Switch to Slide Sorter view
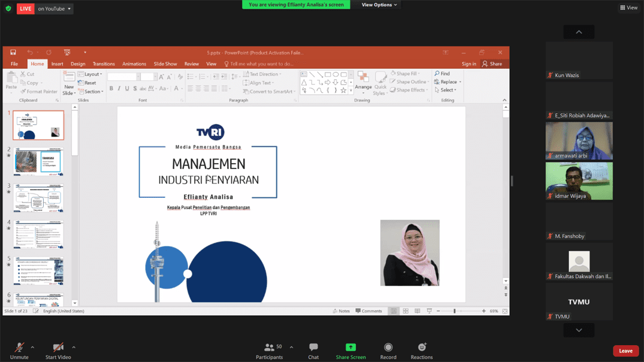Image resolution: width=644 pixels, height=362 pixels. click(x=406, y=311)
